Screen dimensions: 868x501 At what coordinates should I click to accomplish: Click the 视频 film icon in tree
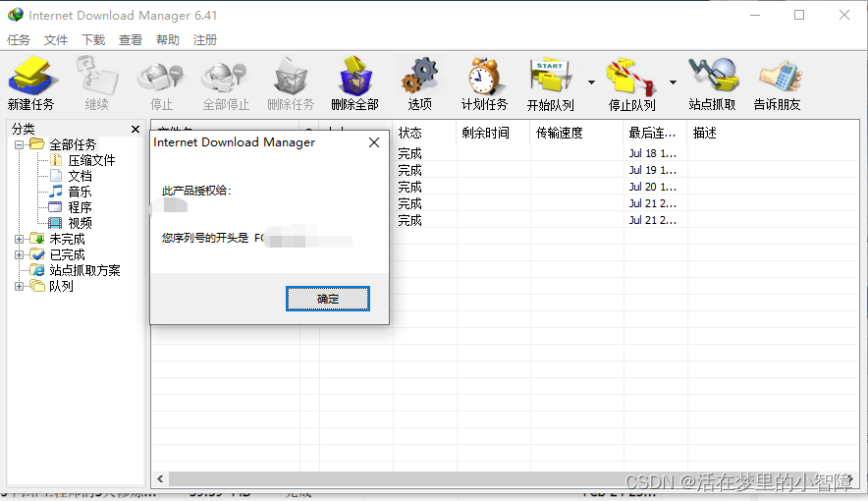(55, 223)
